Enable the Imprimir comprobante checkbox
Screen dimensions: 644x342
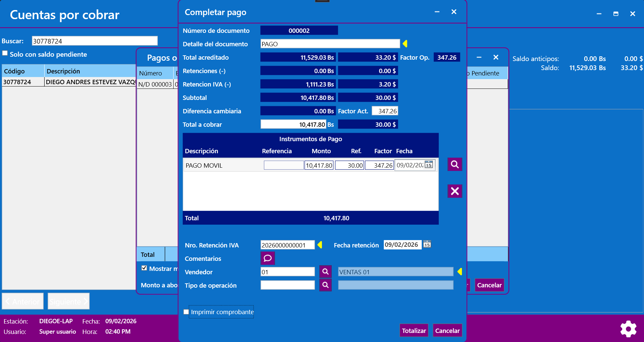click(186, 312)
